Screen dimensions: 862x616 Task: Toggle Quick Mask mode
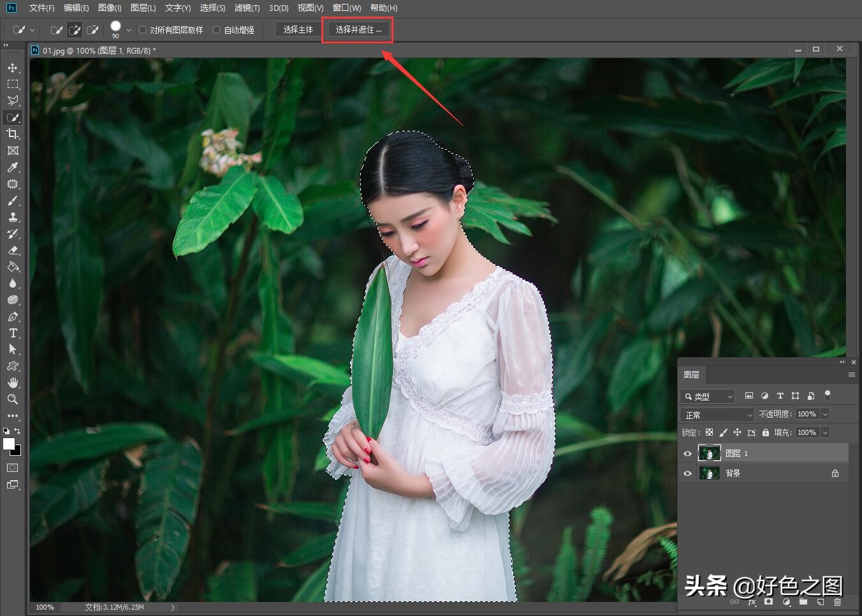[13, 467]
